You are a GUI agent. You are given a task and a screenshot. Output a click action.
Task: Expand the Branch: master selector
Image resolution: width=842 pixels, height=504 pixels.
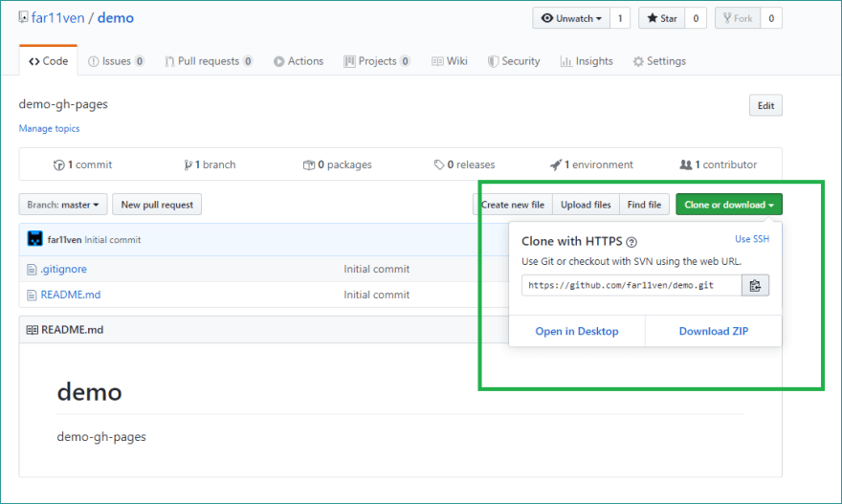pyautogui.click(x=63, y=205)
